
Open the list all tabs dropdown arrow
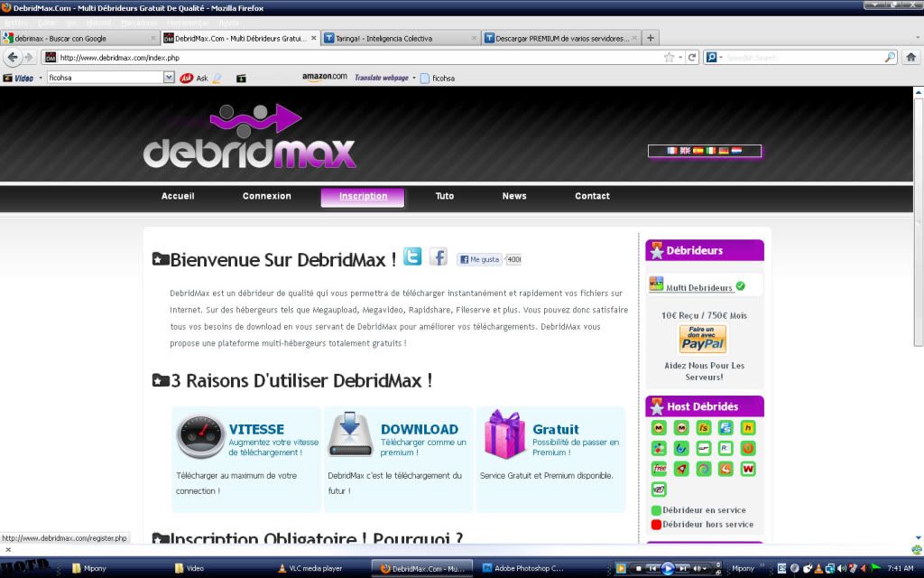(x=918, y=38)
